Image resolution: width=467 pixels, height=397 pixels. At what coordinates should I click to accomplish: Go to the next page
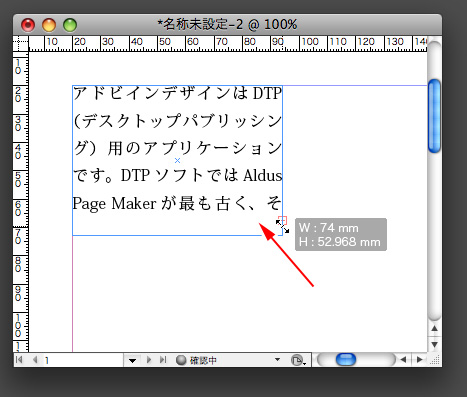[149, 360]
